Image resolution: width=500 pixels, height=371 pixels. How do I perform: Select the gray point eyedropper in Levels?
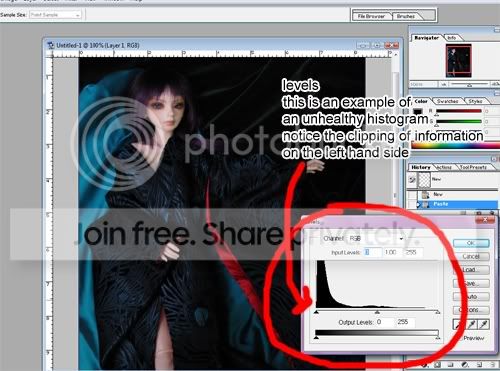pos(471,324)
